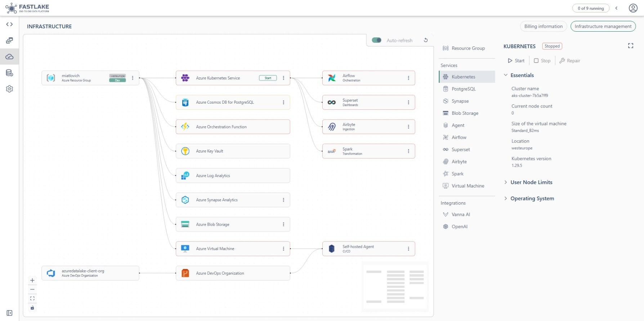The height and width of the screenshot is (321, 644).
Task: Open Airflow node options menu
Action: coord(408,78)
